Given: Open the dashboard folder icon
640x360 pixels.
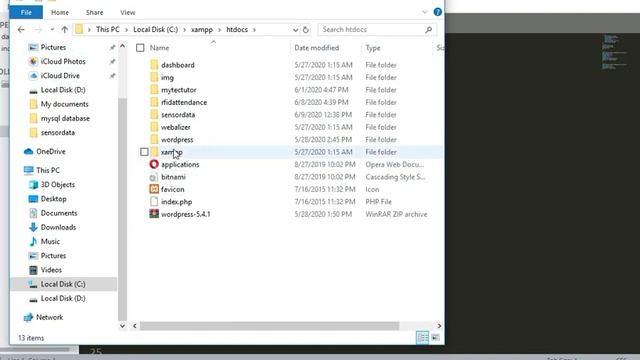Looking at the screenshot, I should [154, 65].
